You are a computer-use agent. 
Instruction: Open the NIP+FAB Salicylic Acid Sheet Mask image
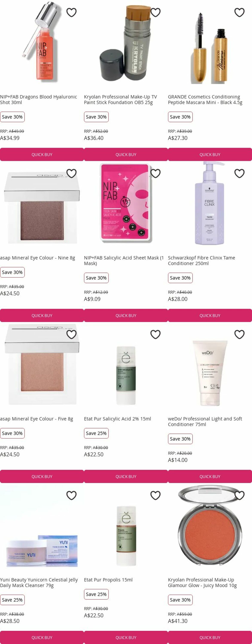(x=126, y=203)
